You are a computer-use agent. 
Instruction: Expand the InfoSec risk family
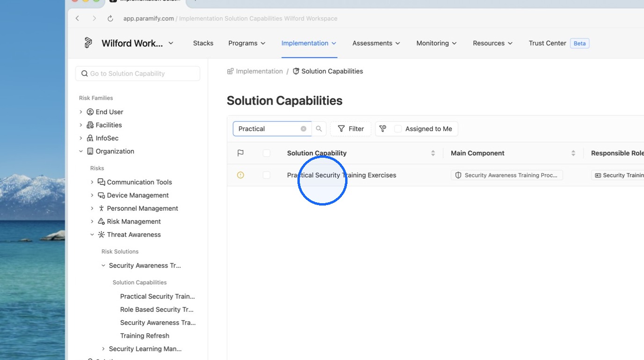pos(81,138)
